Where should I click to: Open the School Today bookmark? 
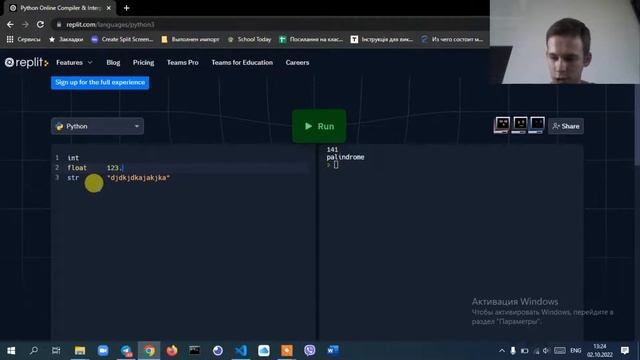pos(249,39)
